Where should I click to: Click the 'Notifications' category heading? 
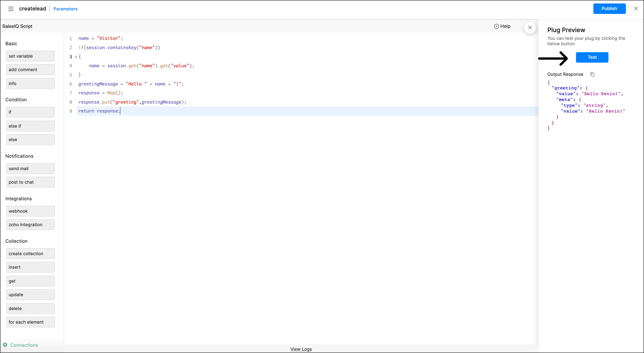click(19, 156)
